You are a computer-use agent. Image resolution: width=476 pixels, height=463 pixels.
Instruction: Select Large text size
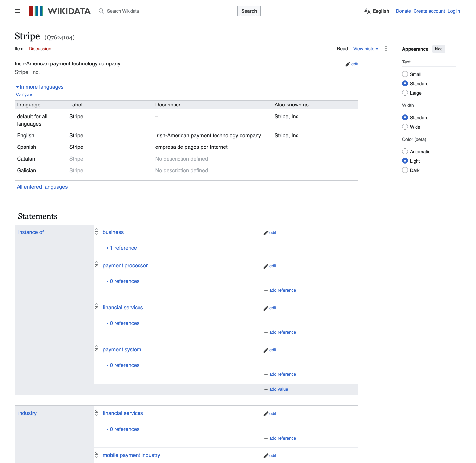tap(405, 93)
